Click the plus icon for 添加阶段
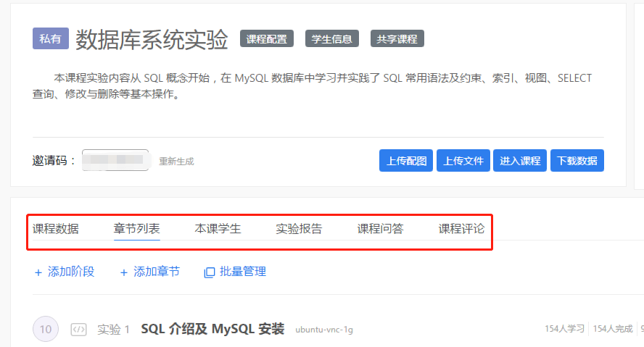 (38, 272)
